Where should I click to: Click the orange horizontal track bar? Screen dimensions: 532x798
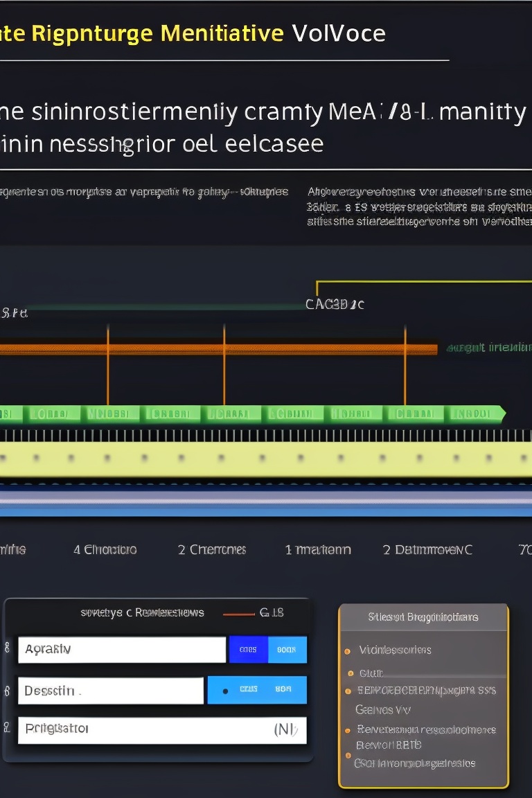point(208,348)
